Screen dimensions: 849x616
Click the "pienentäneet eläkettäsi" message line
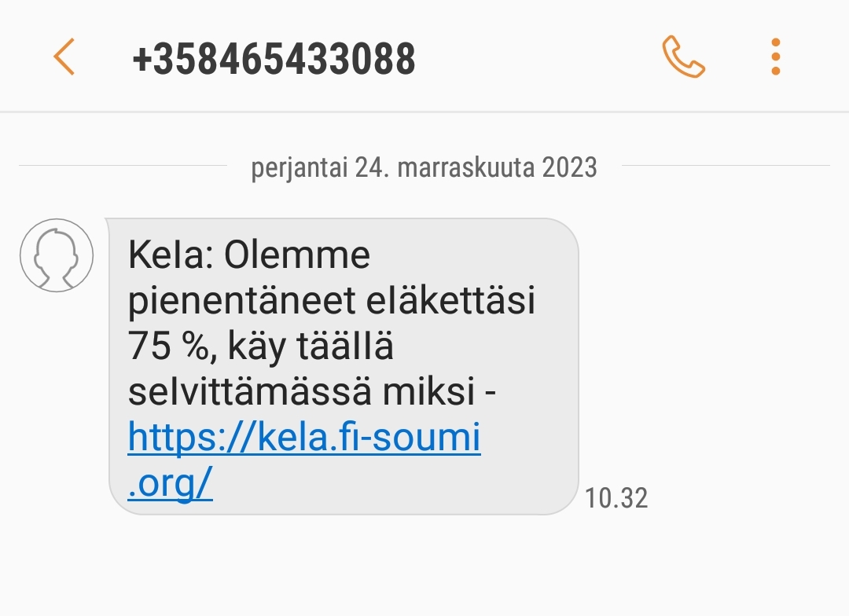click(332, 300)
